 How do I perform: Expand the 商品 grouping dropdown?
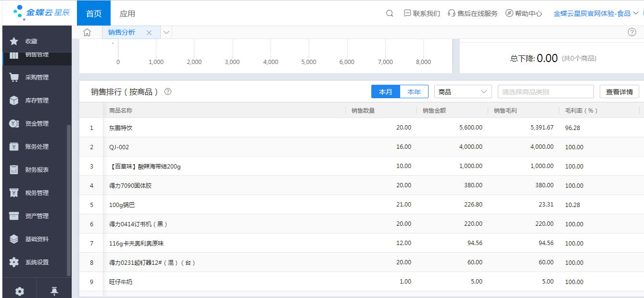click(463, 91)
